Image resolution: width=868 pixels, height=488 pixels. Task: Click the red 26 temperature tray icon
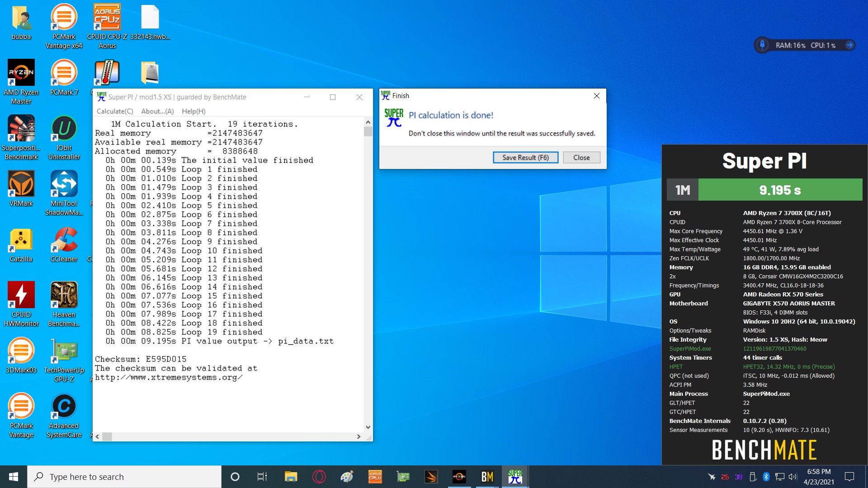click(725, 477)
